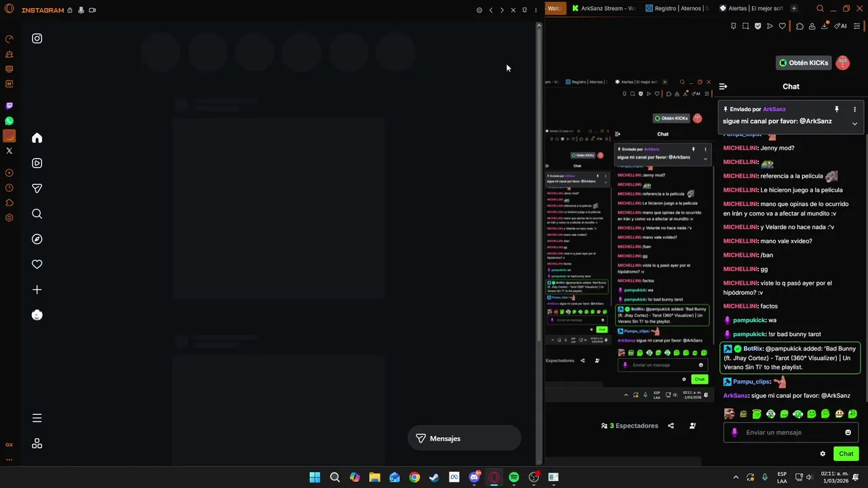The width and height of the screenshot is (868, 488).
Task: Open Instagram Explore compass icon
Action: click(x=37, y=239)
